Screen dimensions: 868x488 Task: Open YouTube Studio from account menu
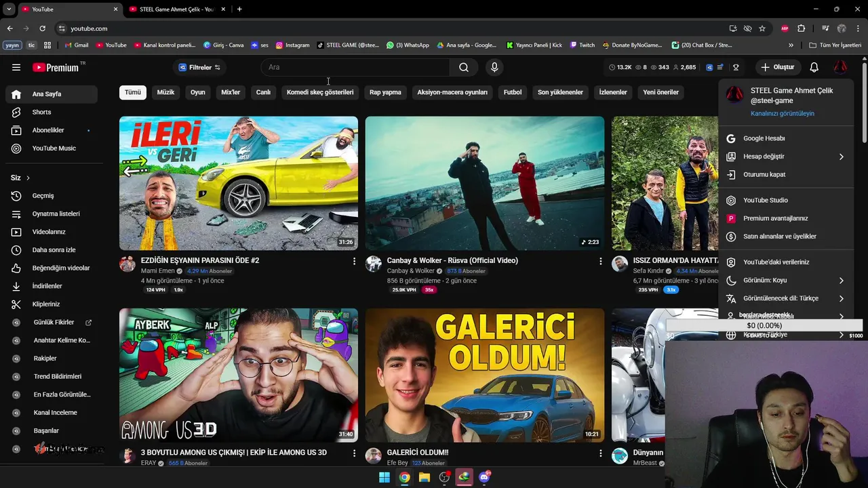(786, 201)
